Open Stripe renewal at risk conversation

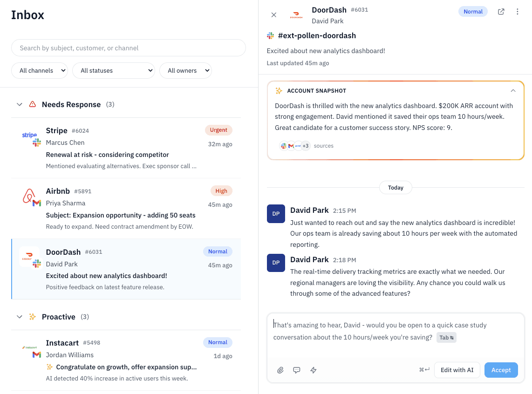[x=126, y=148]
